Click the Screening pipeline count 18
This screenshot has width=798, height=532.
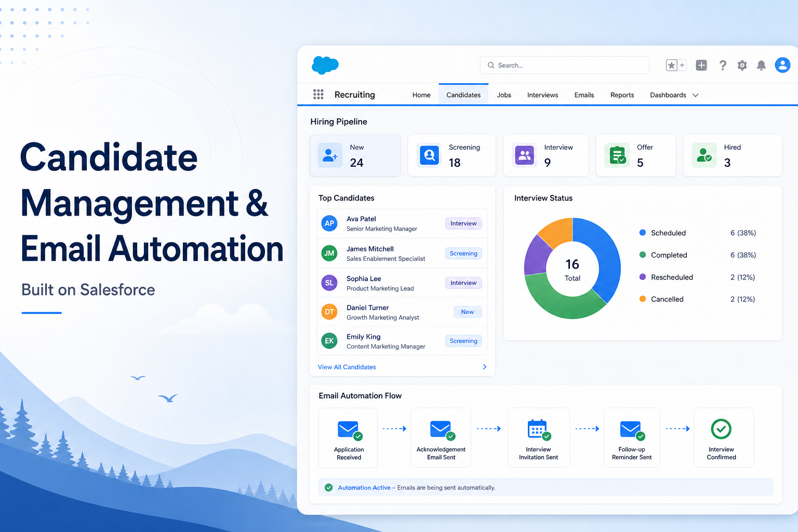pyautogui.click(x=455, y=163)
